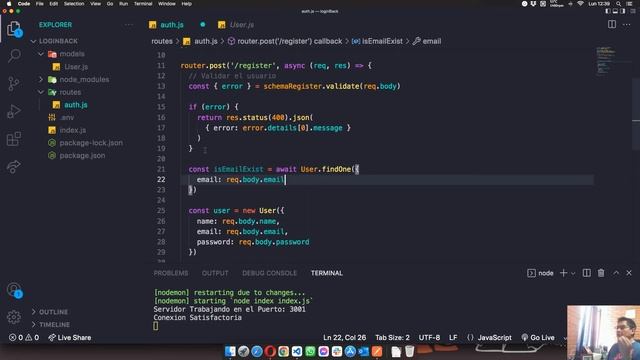Viewport: 640px width, 360px height.
Task: Open the .env file
Action: 67,118
